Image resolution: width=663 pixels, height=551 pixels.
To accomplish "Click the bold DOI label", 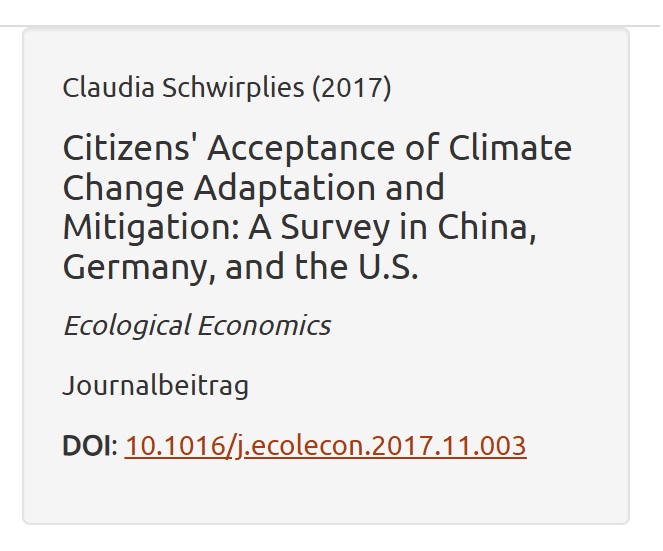I will click(87, 446).
